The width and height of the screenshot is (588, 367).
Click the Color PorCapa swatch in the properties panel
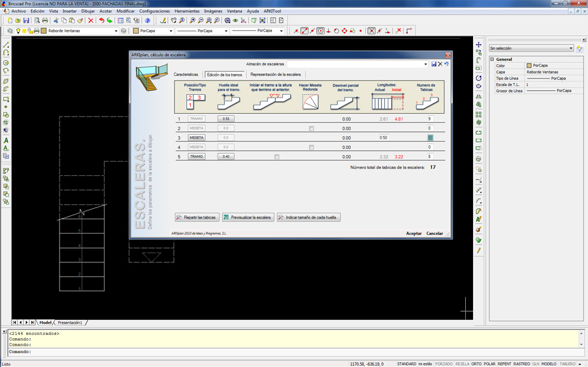tap(529, 65)
